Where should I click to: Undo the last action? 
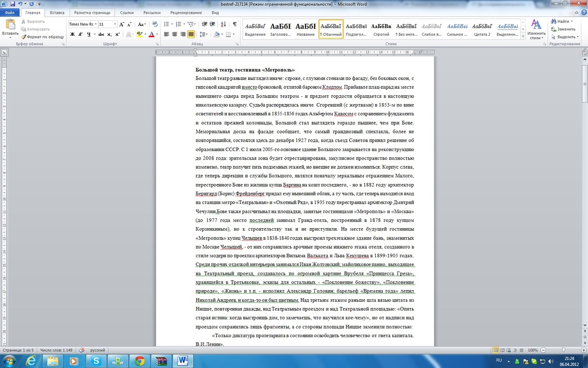[x=20, y=3]
